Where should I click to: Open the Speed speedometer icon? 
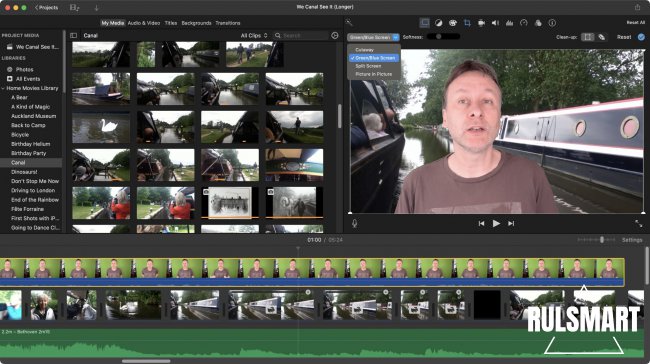[x=524, y=23]
